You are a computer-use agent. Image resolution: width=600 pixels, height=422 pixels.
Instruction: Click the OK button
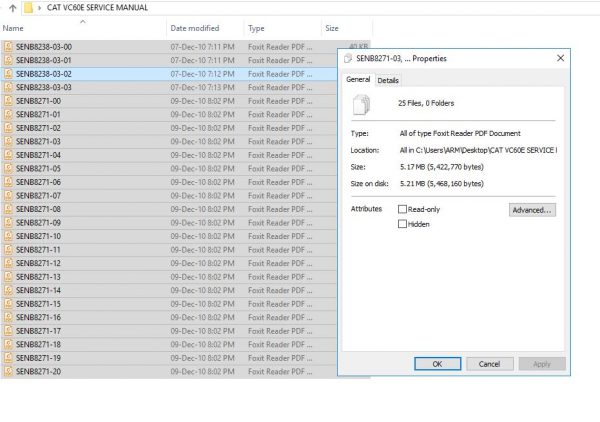(x=437, y=364)
